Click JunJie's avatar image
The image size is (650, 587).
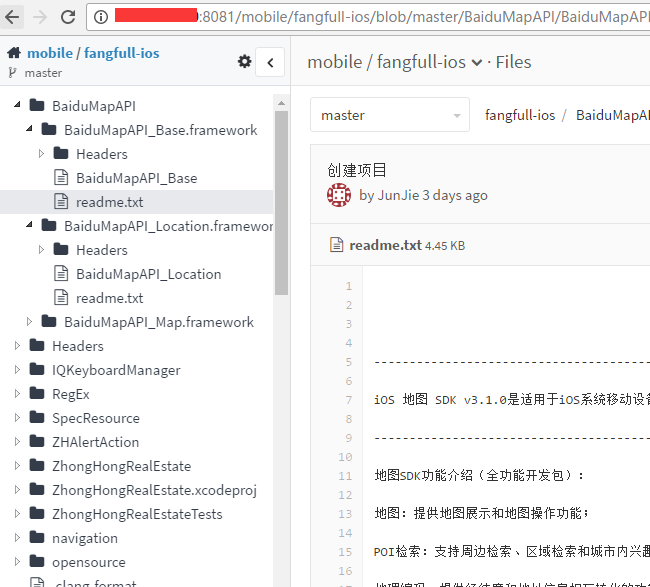(x=339, y=195)
